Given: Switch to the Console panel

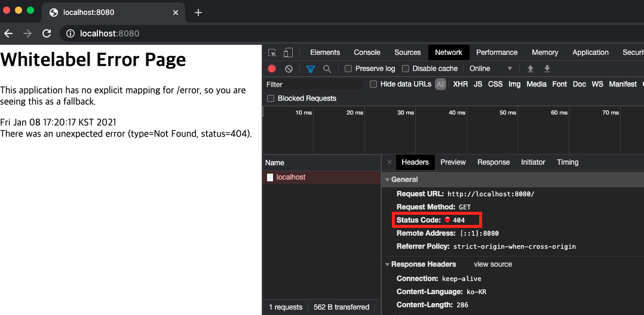Looking at the screenshot, I should [367, 52].
